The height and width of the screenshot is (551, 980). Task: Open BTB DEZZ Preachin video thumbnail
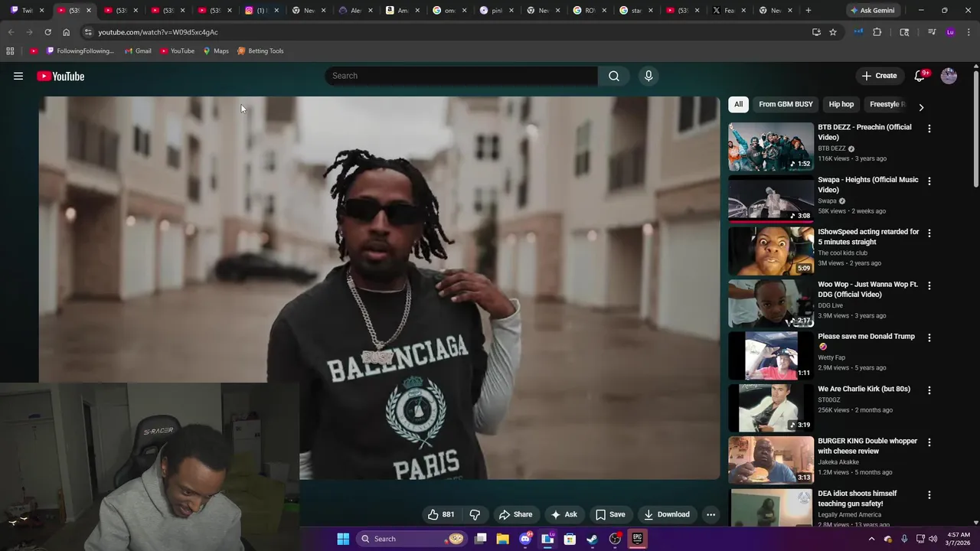(x=771, y=147)
